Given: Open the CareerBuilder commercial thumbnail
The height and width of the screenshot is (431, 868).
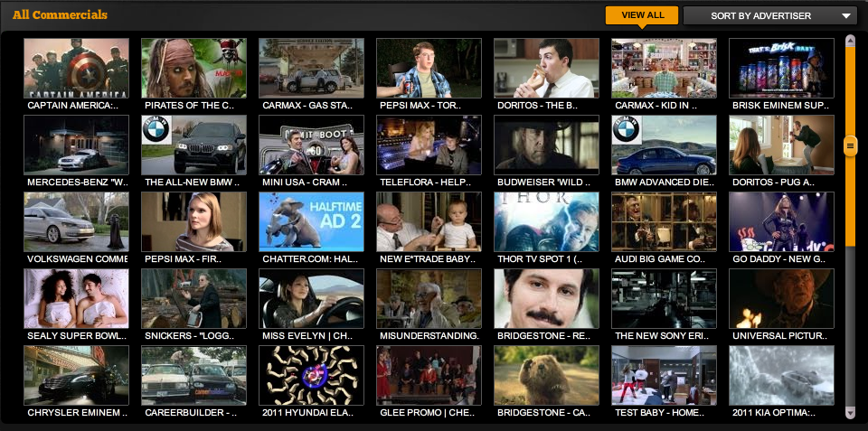Looking at the screenshot, I should tap(193, 376).
